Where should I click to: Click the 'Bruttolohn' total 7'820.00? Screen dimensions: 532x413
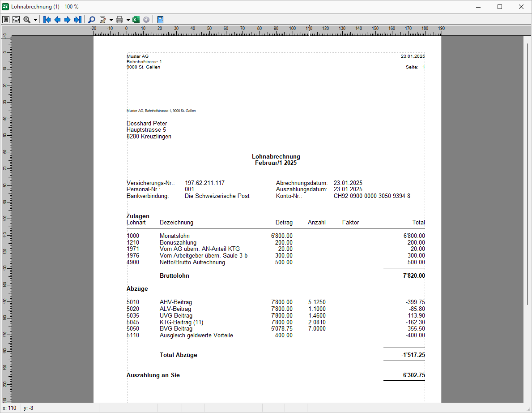pos(413,276)
